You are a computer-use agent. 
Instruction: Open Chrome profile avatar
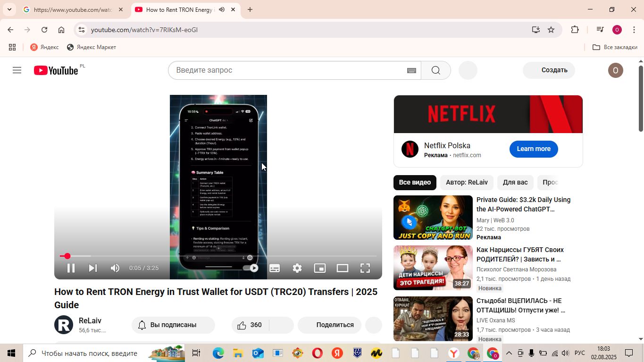point(617,30)
